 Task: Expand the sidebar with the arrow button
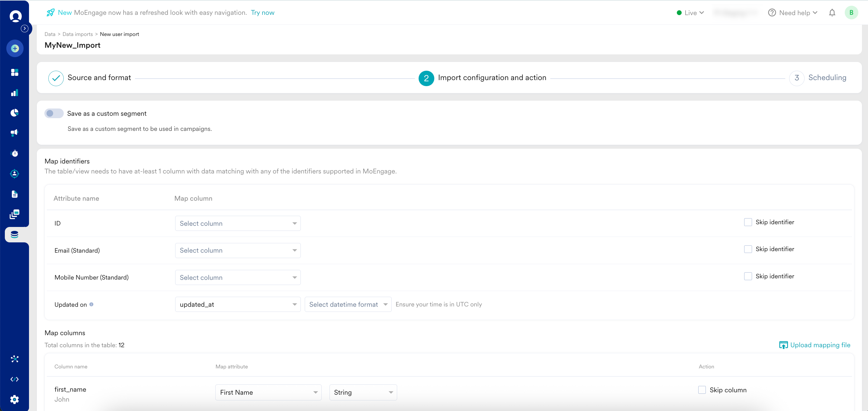click(24, 29)
